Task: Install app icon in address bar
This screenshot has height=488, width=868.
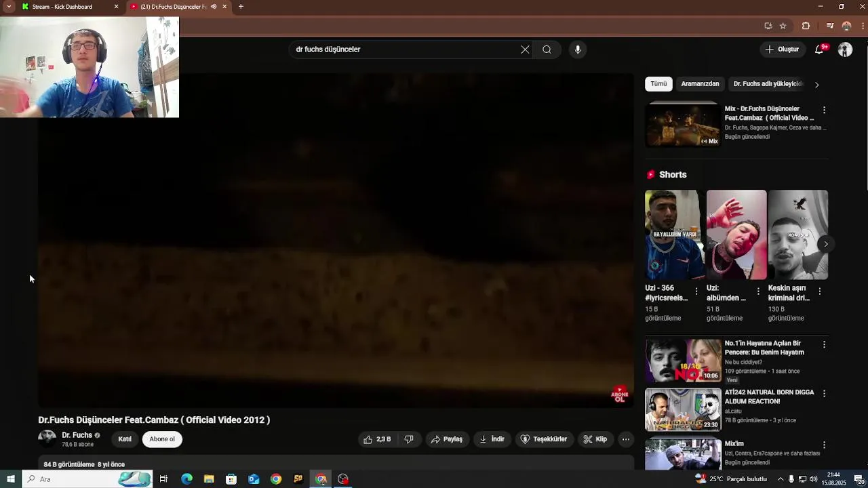Action: 768,26
